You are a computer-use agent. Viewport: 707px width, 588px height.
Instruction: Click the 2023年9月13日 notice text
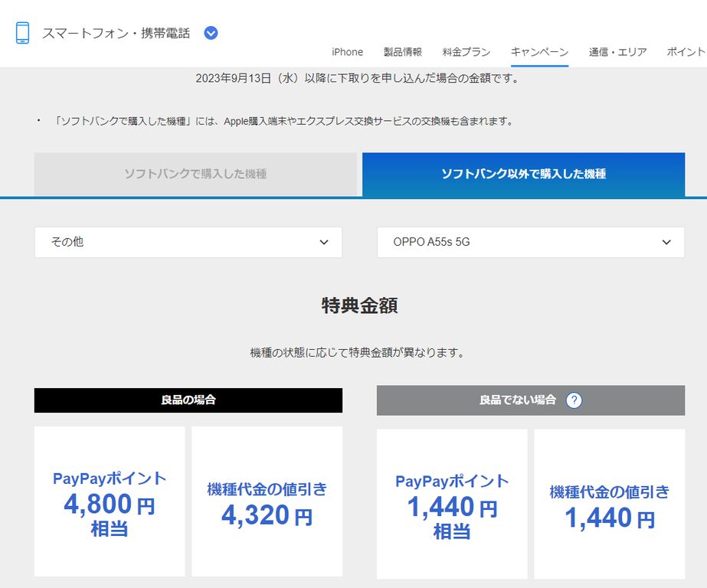[x=357, y=78]
